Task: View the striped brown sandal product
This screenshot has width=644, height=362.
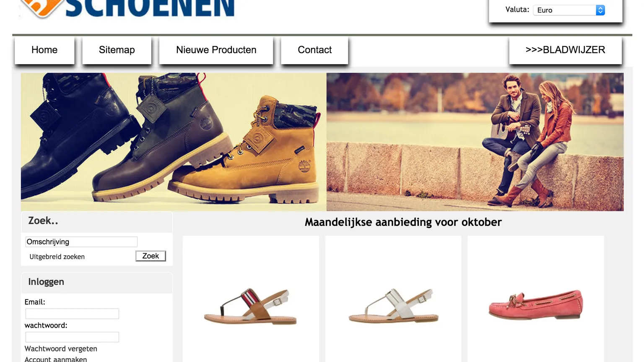Action: pos(251,306)
